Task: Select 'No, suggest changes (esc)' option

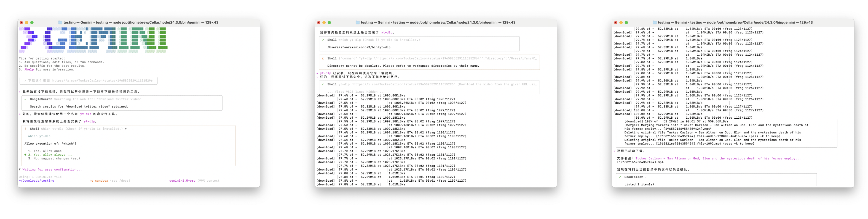Action: 54,159
